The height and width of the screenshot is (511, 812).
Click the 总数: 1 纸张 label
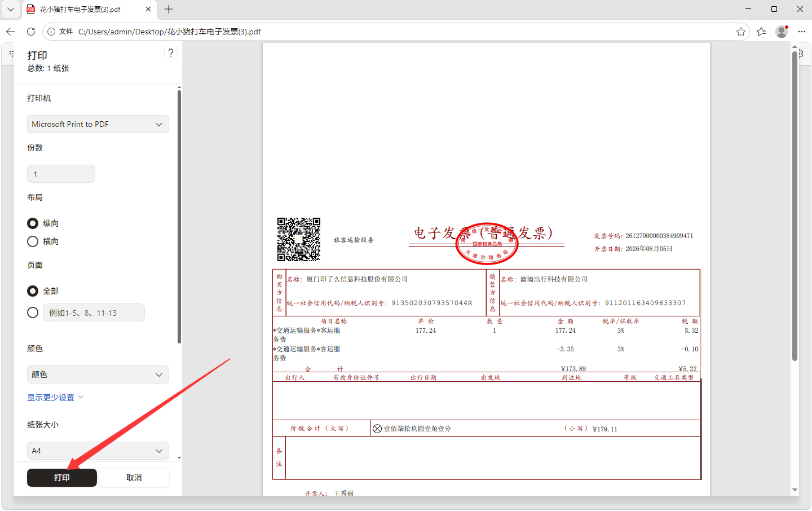[48, 68]
